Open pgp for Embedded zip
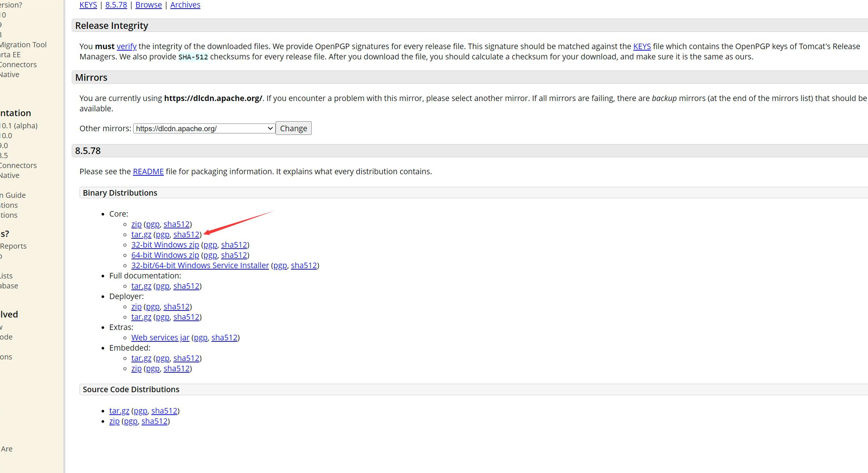The width and height of the screenshot is (868, 473). (153, 369)
